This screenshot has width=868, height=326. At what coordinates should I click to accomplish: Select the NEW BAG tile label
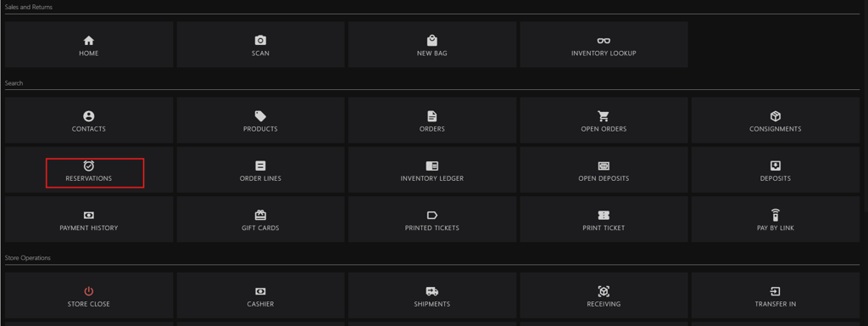click(x=431, y=53)
